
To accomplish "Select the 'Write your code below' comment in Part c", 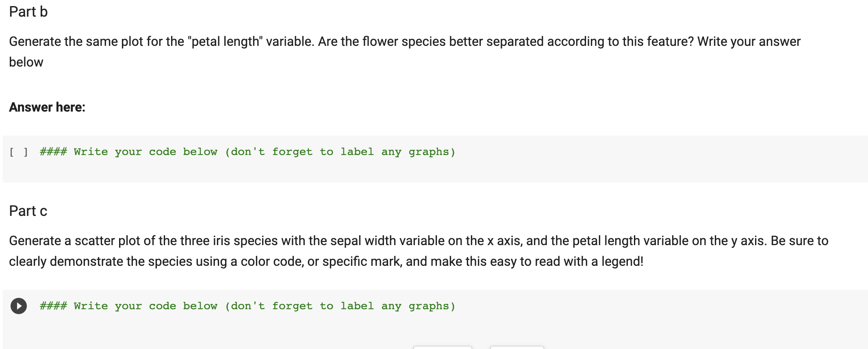I will (247, 306).
